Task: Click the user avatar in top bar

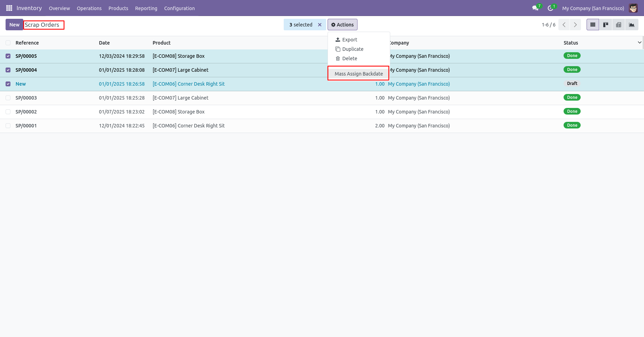Action: click(633, 8)
